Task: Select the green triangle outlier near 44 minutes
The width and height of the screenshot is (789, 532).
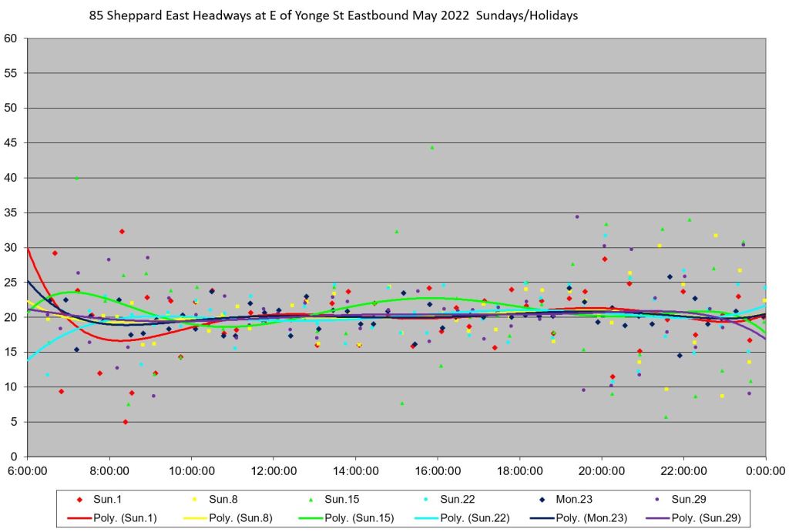Action: click(x=432, y=147)
